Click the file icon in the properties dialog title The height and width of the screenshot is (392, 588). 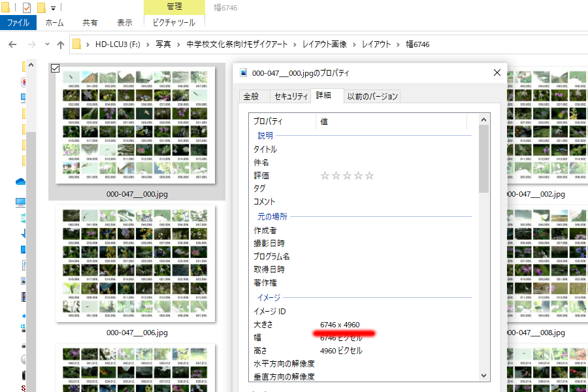point(244,73)
